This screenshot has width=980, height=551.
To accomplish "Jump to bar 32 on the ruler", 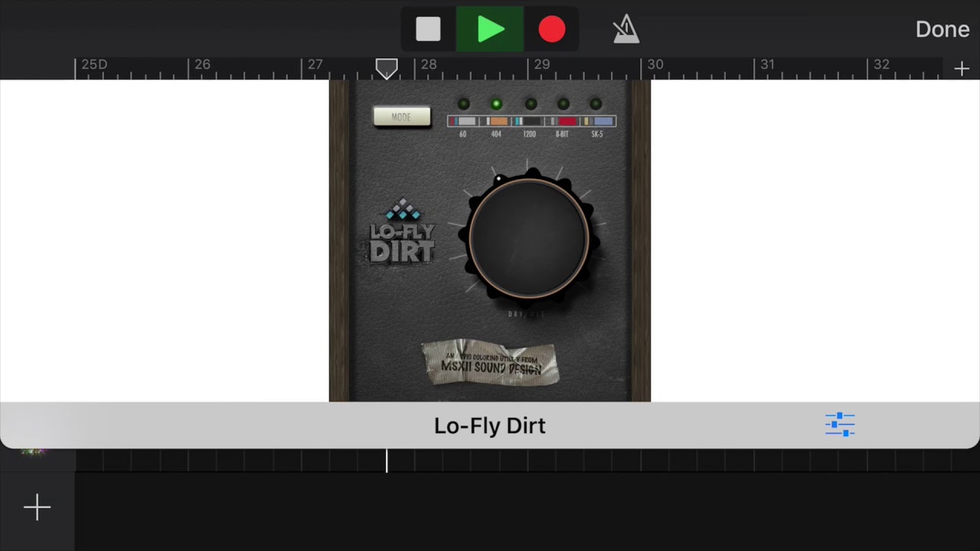I will [x=882, y=65].
